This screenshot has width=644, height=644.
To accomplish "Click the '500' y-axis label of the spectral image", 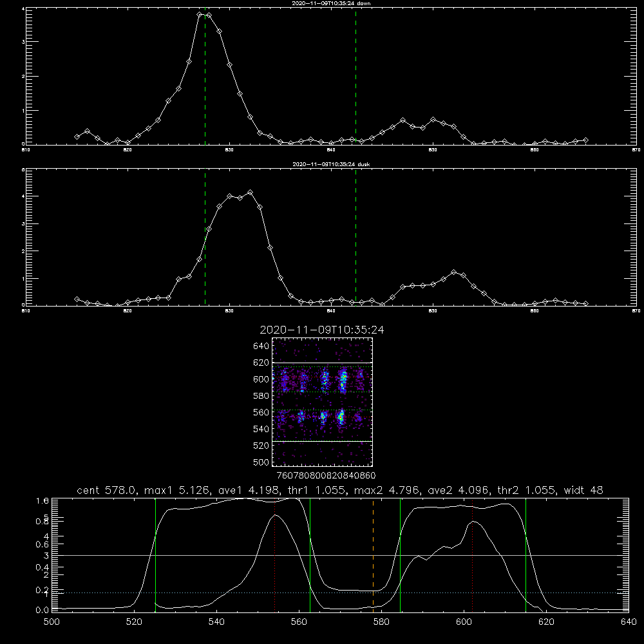I will click(x=261, y=462).
